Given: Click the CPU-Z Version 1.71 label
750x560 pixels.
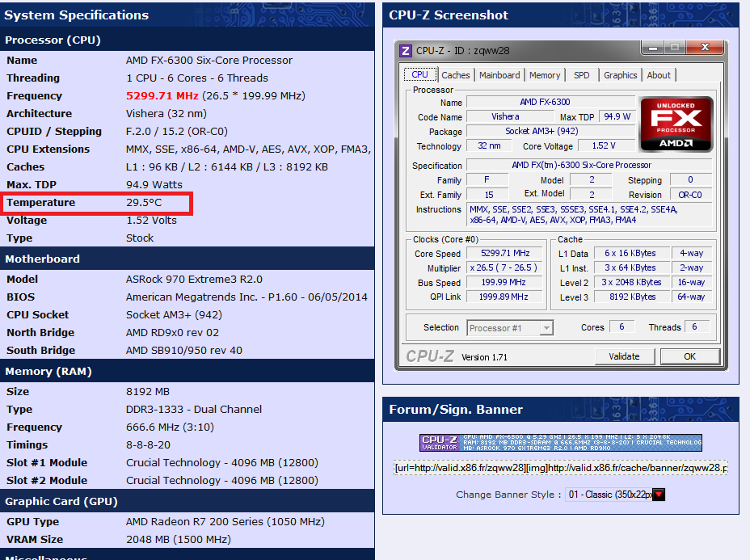Looking at the screenshot, I should click(x=484, y=357).
